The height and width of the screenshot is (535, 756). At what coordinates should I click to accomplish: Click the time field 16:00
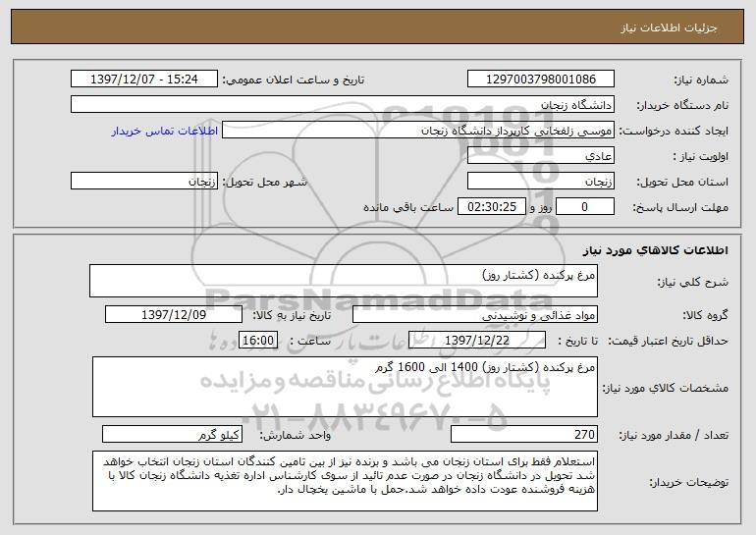click(258, 341)
